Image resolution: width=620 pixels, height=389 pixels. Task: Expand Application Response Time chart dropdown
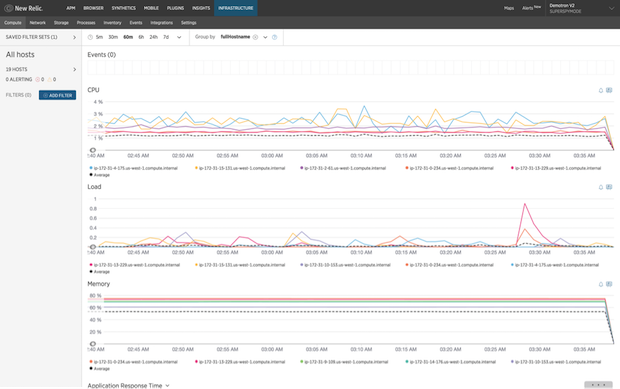point(167,385)
